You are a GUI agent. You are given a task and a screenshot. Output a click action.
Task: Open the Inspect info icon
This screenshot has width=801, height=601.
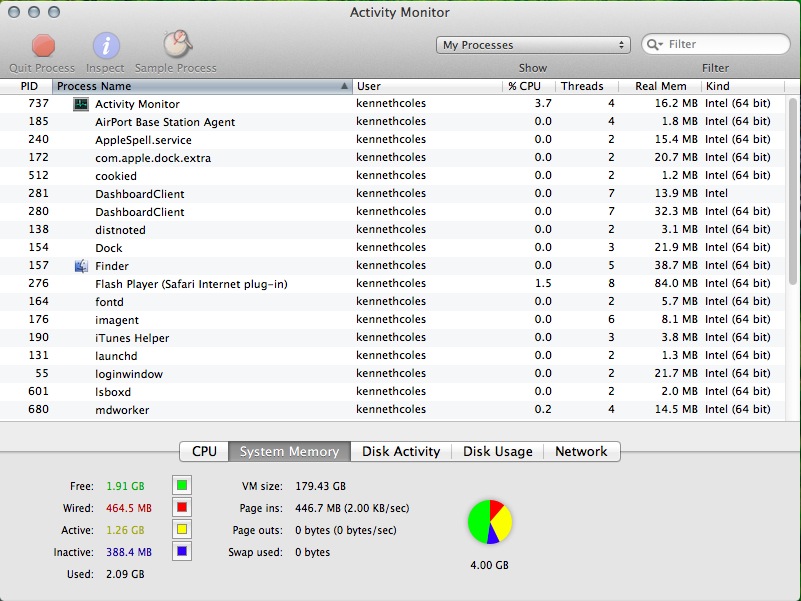click(x=106, y=45)
